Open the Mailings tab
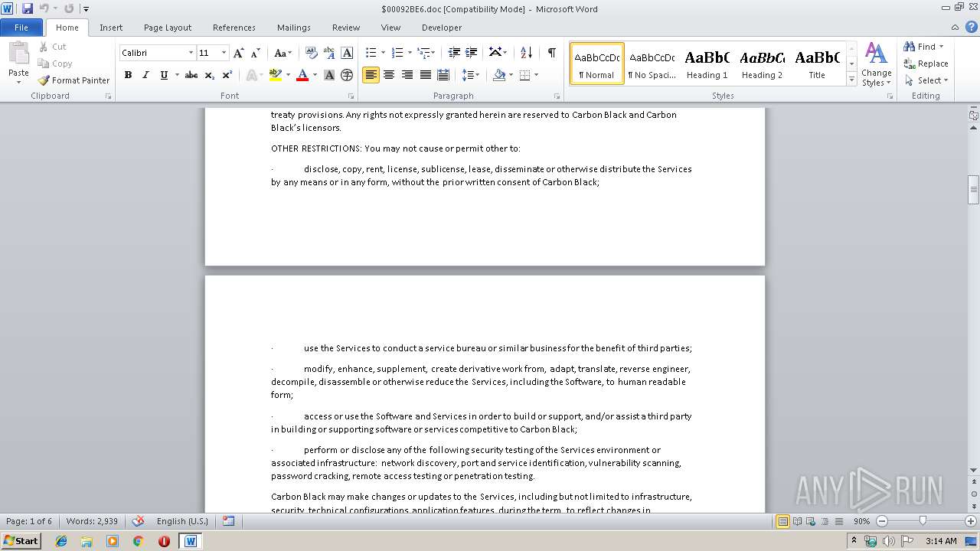This screenshot has height=551, width=980. click(294, 28)
